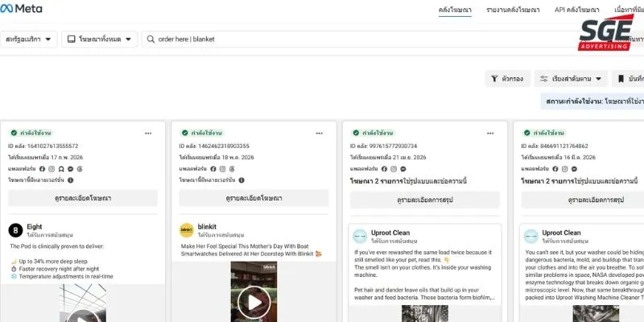Switch to the คลังโฆษณา tab
Screen dimensions: 644x322
[455, 10]
